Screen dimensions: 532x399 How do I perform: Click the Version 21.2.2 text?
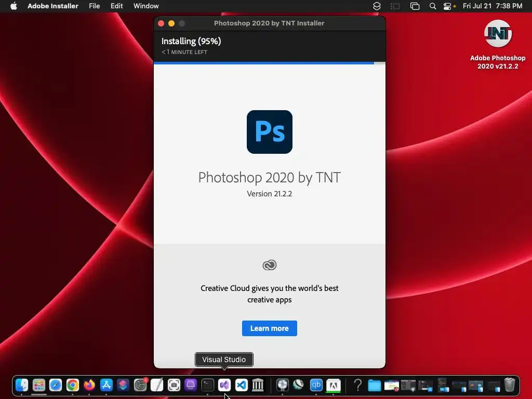pyautogui.click(x=270, y=194)
